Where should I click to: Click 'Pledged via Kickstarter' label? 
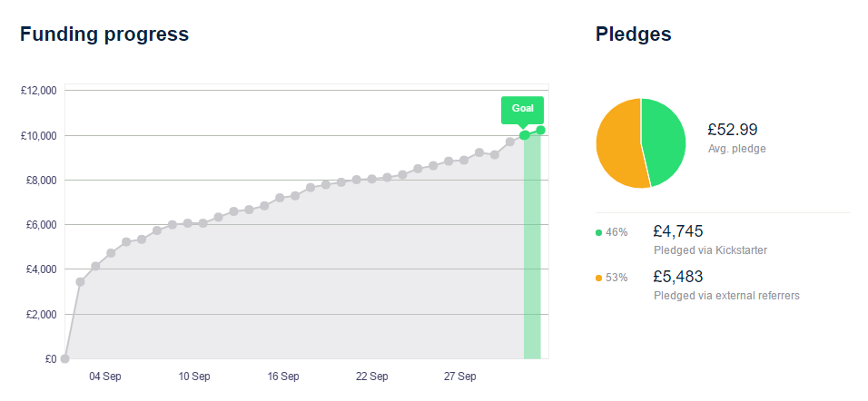705,250
